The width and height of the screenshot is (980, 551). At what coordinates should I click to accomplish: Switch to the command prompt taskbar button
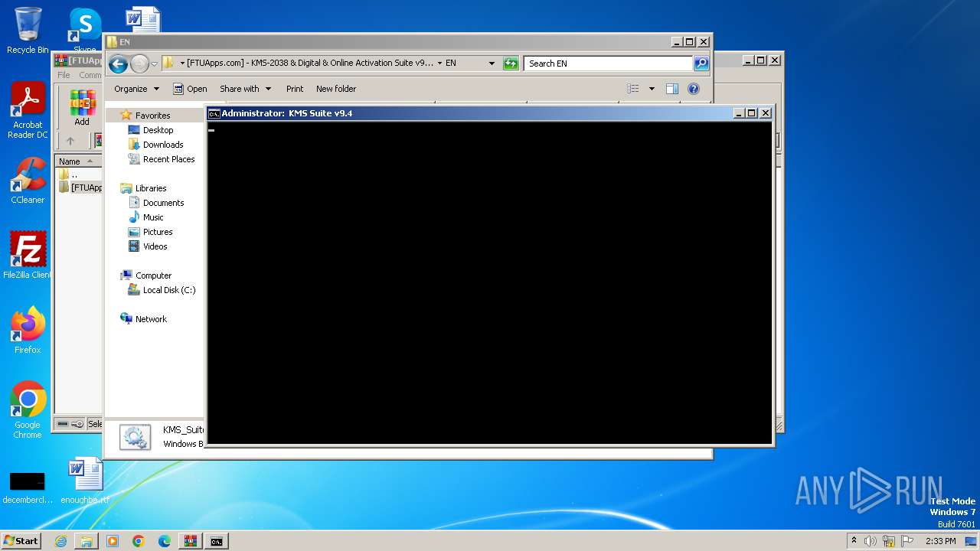coord(217,541)
